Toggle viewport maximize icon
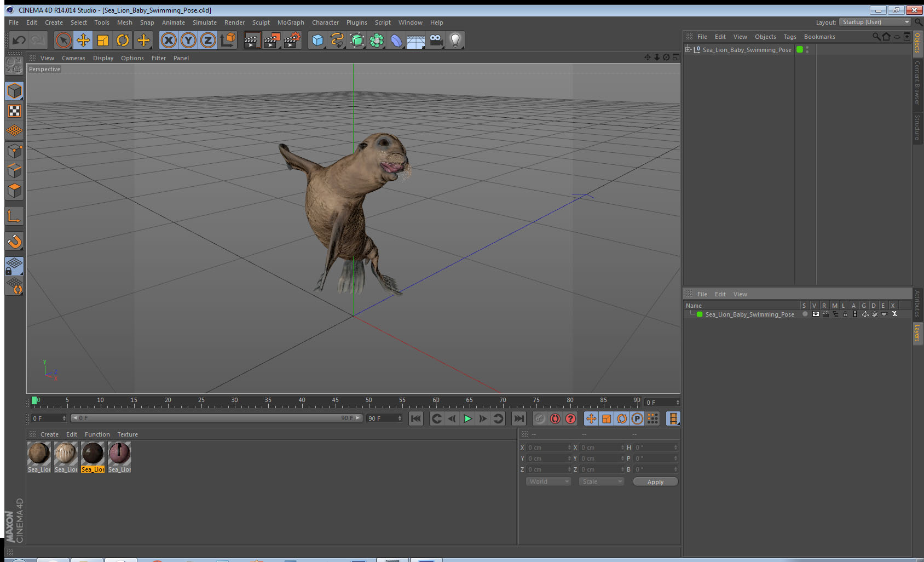 676,58
